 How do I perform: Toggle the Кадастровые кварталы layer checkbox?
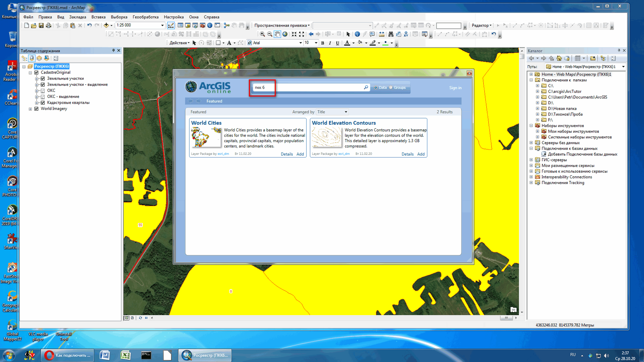pos(43,103)
